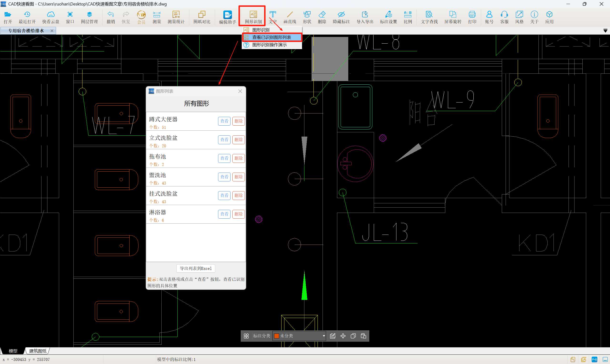Expand the tab list arrow at right
This screenshot has height=364, width=610.
tap(605, 31)
